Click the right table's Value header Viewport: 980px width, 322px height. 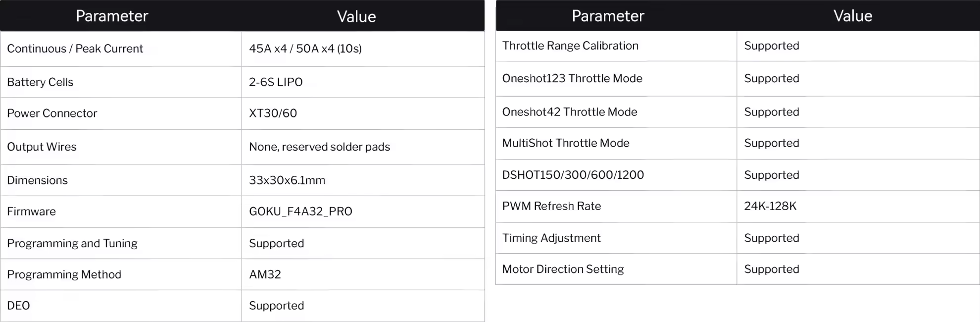pyautogui.click(x=852, y=16)
